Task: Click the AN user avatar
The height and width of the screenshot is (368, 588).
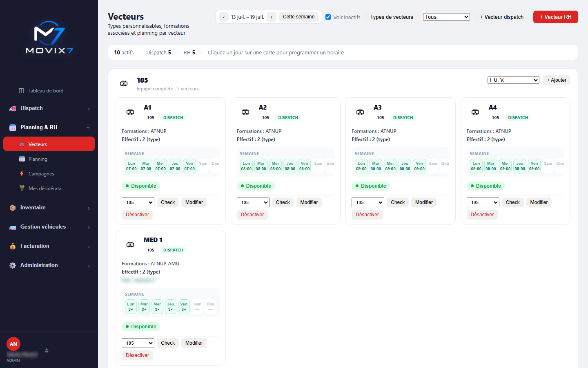Action: click(13, 344)
